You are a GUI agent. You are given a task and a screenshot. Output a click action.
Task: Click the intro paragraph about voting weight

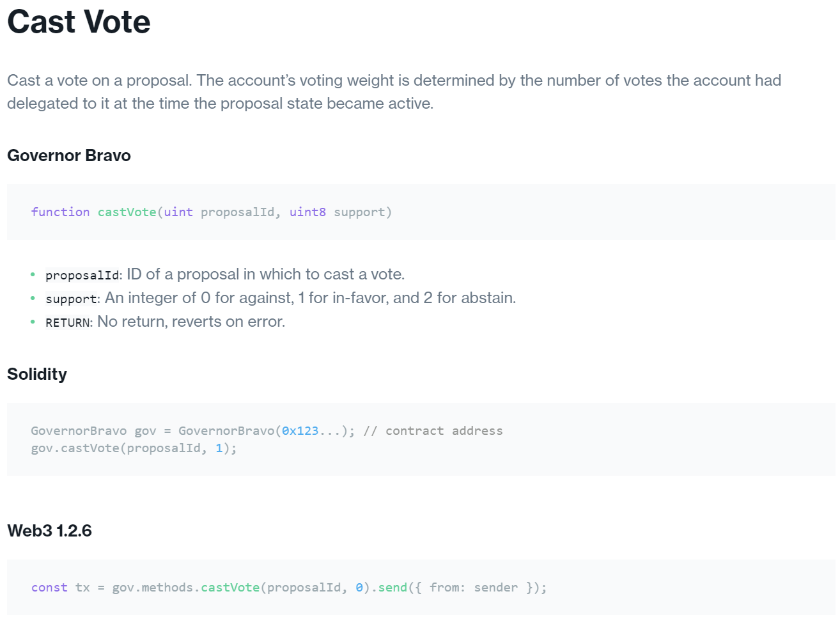coord(394,91)
